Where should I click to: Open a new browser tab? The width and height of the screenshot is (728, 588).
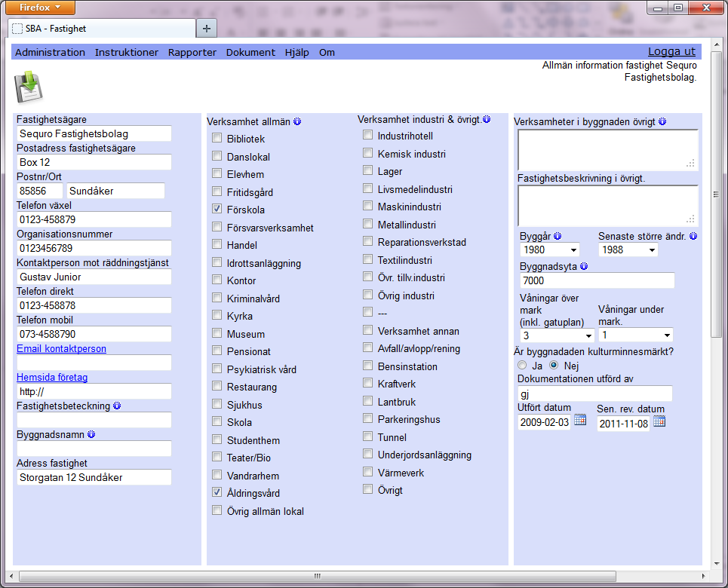(x=207, y=29)
